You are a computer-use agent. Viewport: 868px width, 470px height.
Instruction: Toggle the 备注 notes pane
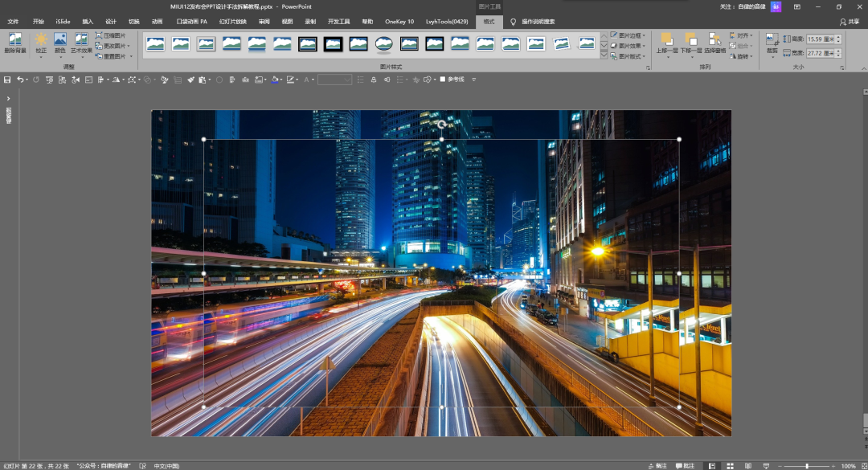click(657, 466)
